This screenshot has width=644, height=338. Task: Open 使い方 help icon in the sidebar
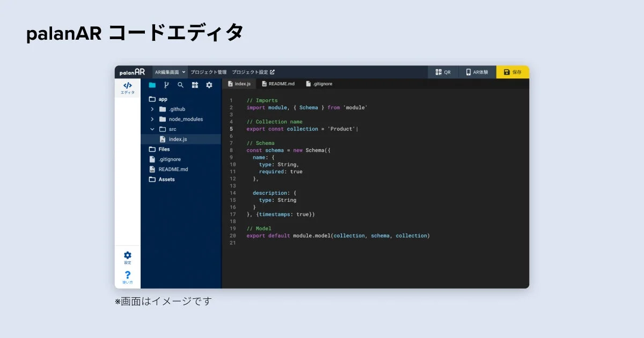pyautogui.click(x=127, y=277)
